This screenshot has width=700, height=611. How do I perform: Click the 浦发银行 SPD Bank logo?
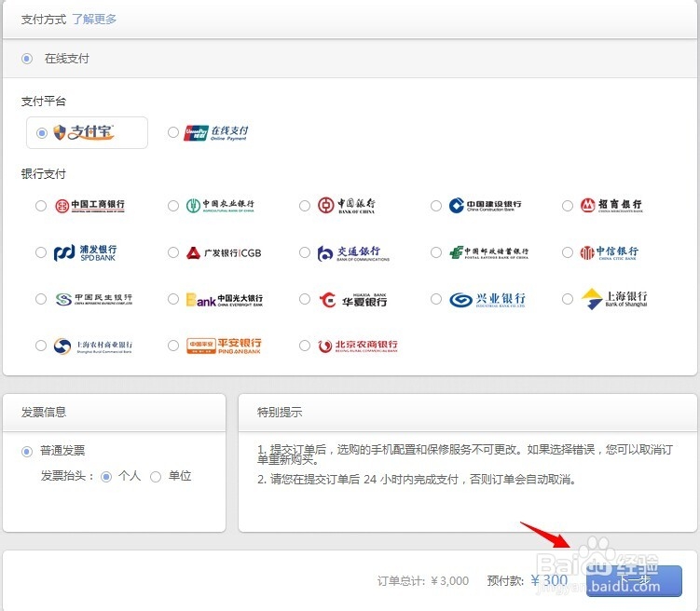(85, 252)
